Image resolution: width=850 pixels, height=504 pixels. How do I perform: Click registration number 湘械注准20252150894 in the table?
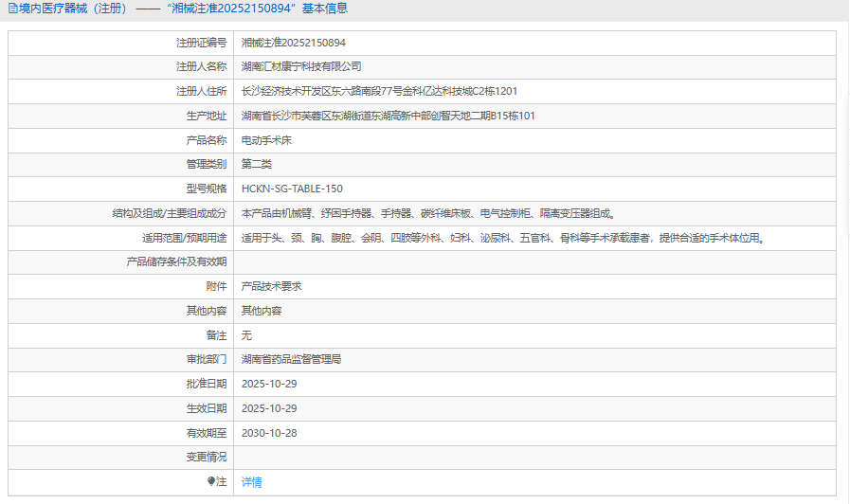point(293,43)
